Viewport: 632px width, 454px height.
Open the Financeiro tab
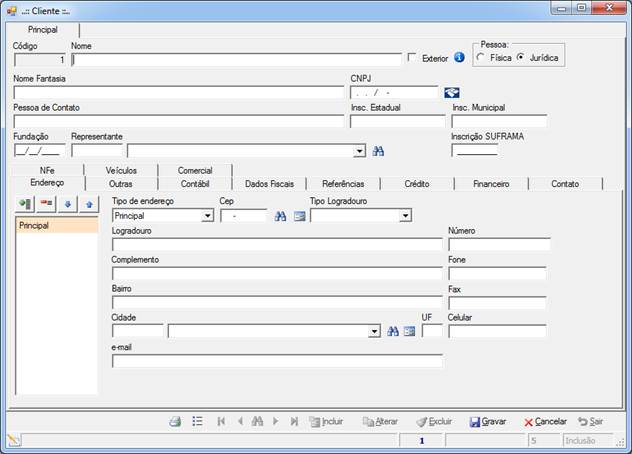point(491,184)
